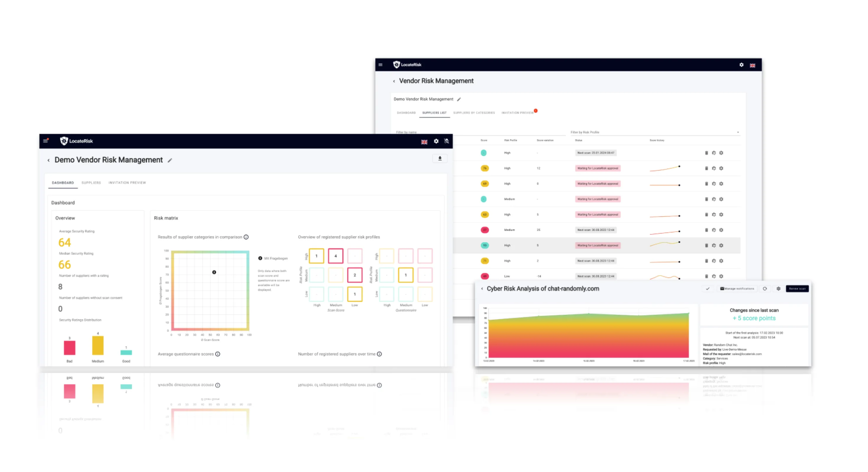Refresh the chat-randomly.com analysis via reload icon

pos(765,289)
